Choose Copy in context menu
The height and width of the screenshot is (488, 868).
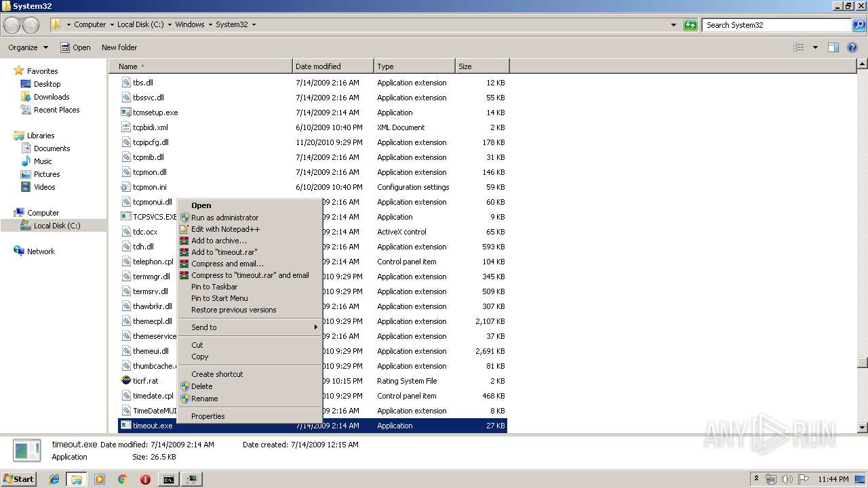250,357
